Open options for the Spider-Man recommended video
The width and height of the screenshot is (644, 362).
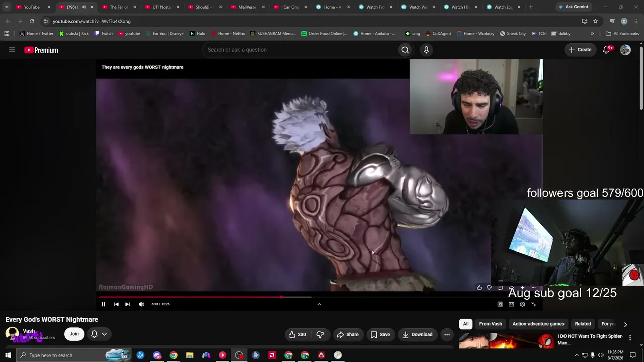[x=630, y=338]
